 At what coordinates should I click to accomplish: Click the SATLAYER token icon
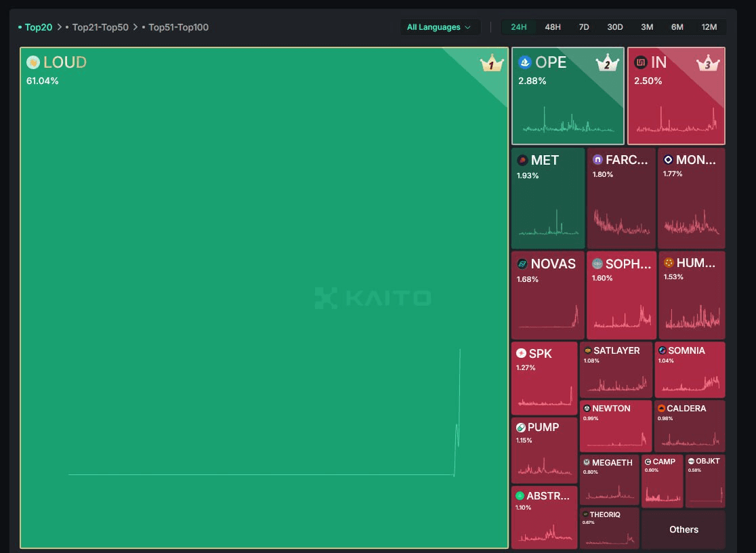click(588, 350)
